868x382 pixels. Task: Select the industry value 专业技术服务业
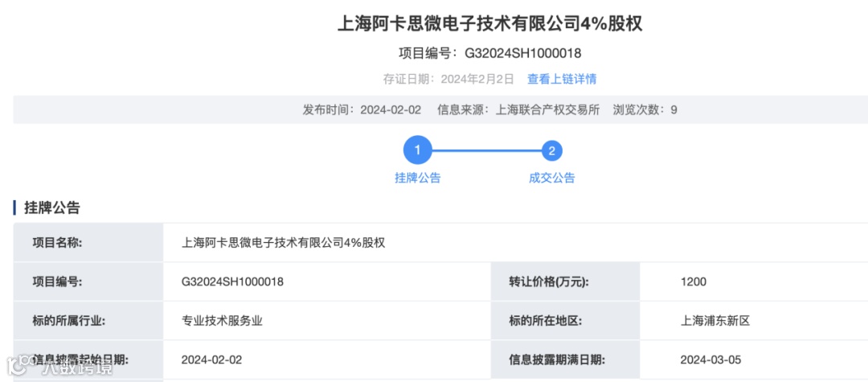point(222,321)
